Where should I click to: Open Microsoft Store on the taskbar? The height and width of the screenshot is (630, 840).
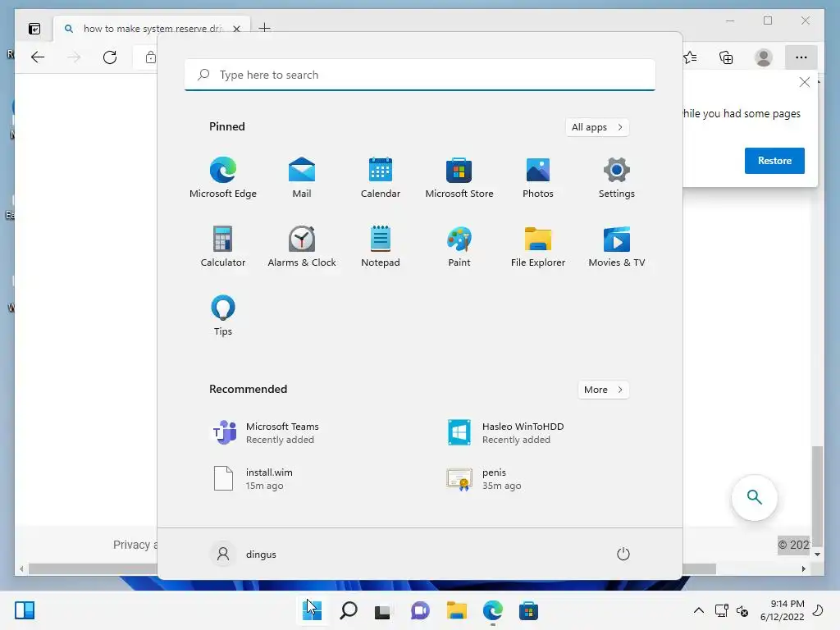tap(528, 610)
